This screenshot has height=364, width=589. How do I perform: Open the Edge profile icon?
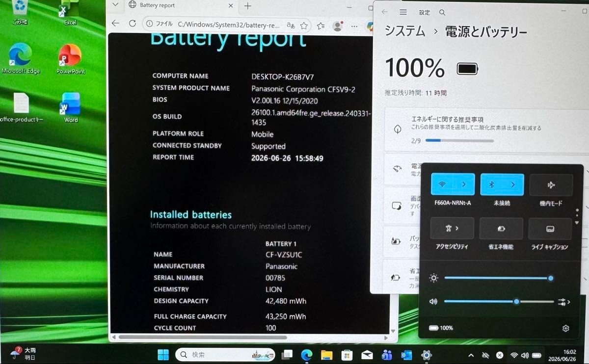[x=338, y=26]
